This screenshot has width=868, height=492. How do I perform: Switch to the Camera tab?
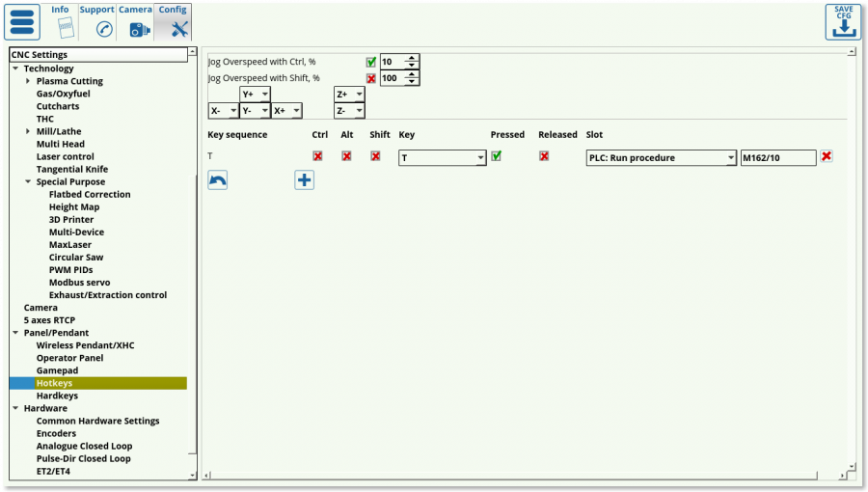(x=136, y=22)
